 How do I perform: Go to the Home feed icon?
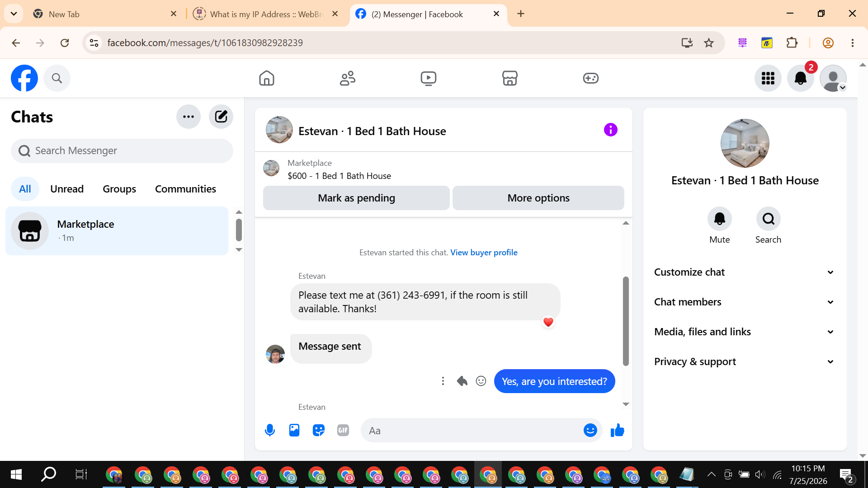tap(267, 78)
